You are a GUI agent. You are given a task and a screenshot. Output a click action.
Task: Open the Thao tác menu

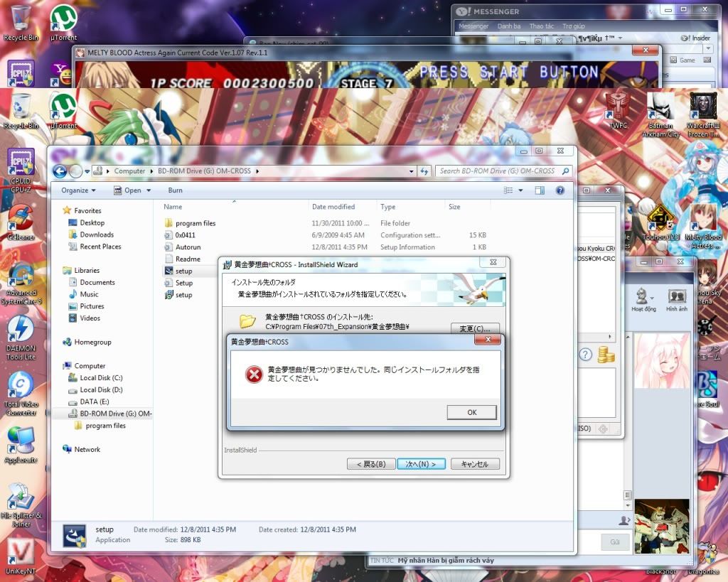pyautogui.click(x=541, y=26)
